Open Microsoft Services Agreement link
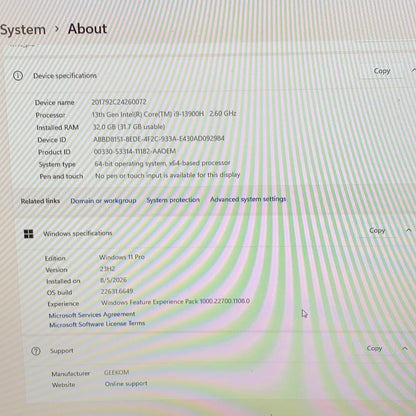The width and height of the screenshot is (416, 416). coord(92,315)
